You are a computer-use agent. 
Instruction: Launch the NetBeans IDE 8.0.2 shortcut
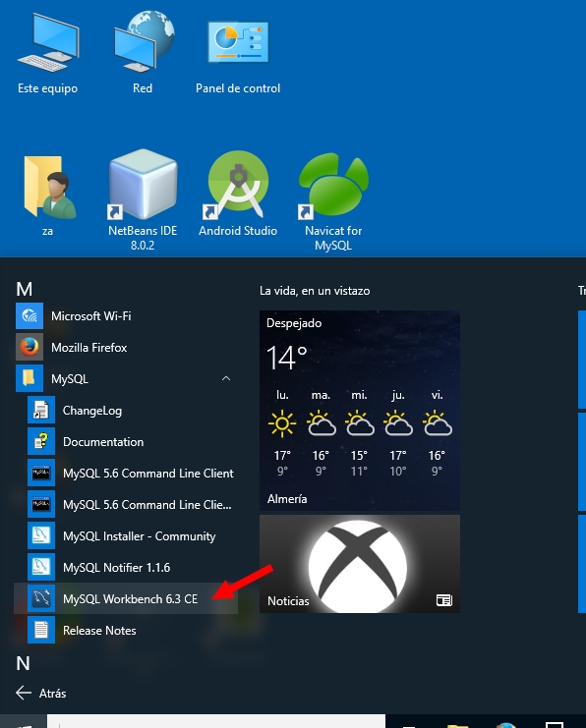[143, 199]
